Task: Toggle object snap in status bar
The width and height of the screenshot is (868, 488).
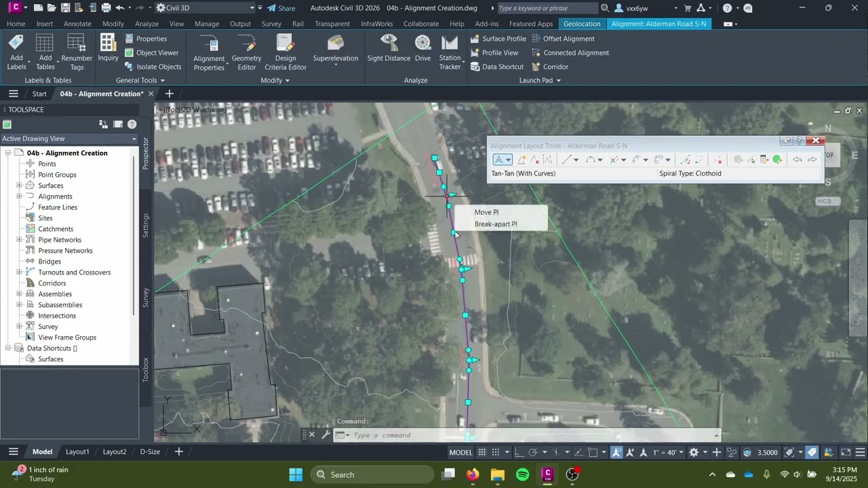Action: pos(593,452)
